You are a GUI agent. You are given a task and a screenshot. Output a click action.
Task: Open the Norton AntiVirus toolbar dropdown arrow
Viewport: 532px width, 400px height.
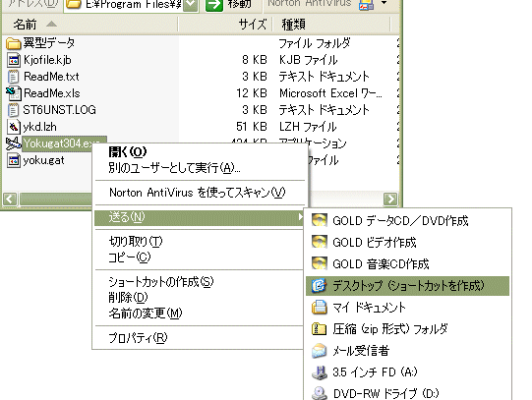point(384,3)
